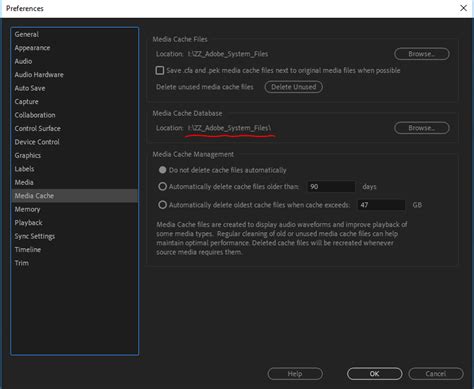Browse for Media Cache Database location
This screenshot has height=389, width=474.
tap(422, 128)
